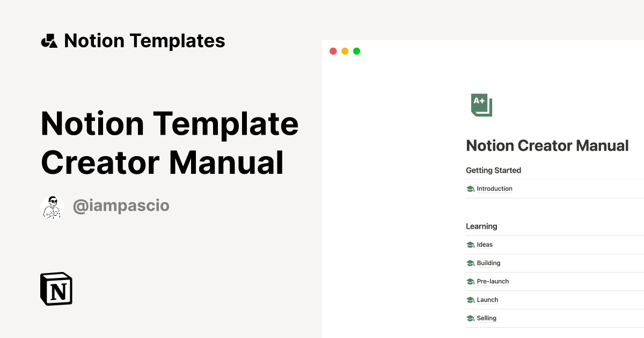This screenshot has width=644, height=338.
Task: Click the green fullscreen traffic light
Action: (356, 51)
